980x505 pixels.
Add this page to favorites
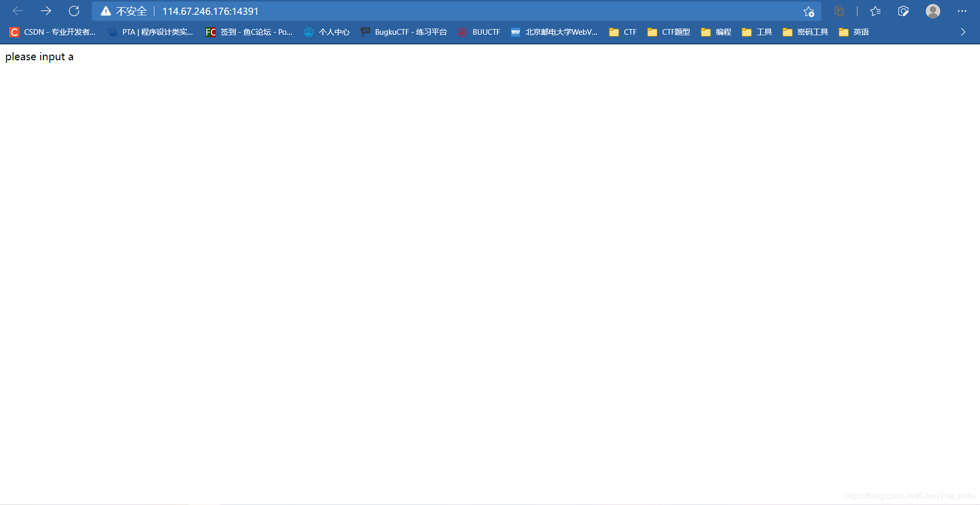click(808, 11)
